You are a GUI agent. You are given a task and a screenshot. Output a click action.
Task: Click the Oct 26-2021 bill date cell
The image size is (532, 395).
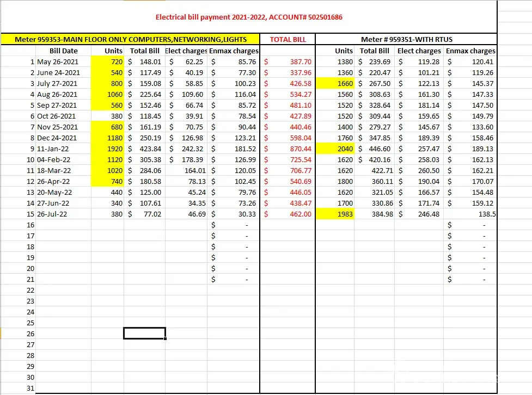(57, 116)
